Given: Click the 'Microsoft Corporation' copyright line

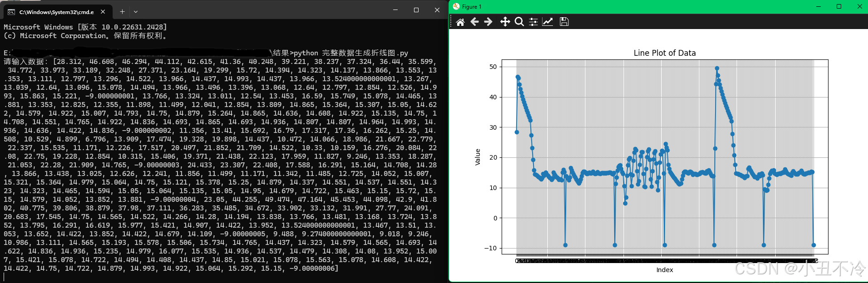Looking at the screenshot, I should [x=85, y=36].
